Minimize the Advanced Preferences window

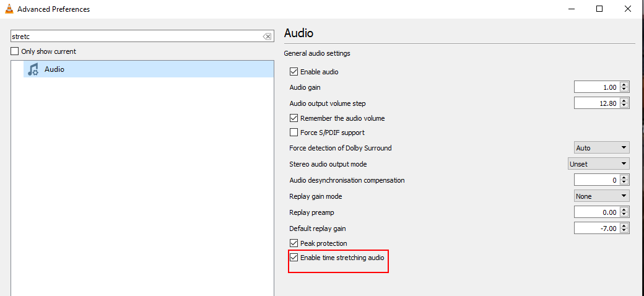[x=571, y=9]
